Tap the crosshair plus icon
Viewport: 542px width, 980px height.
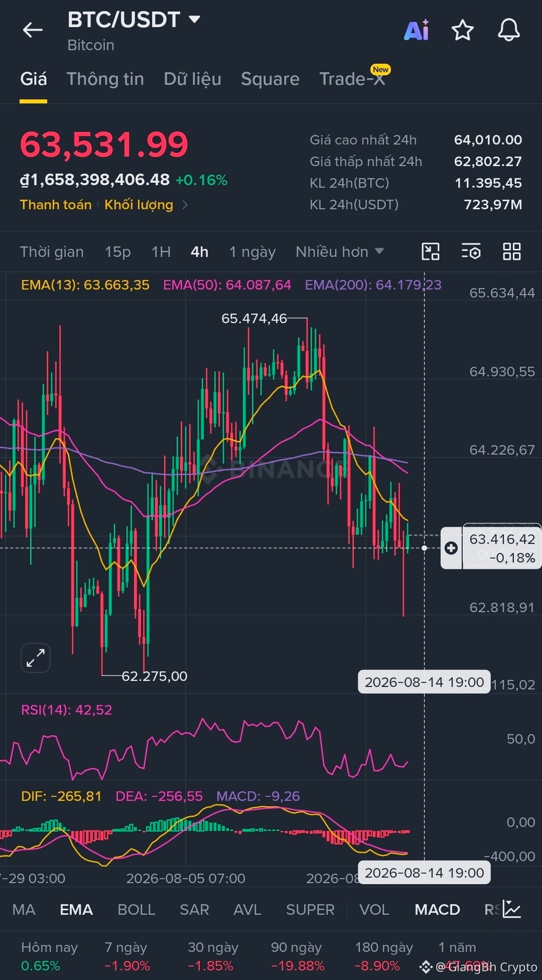451,548
